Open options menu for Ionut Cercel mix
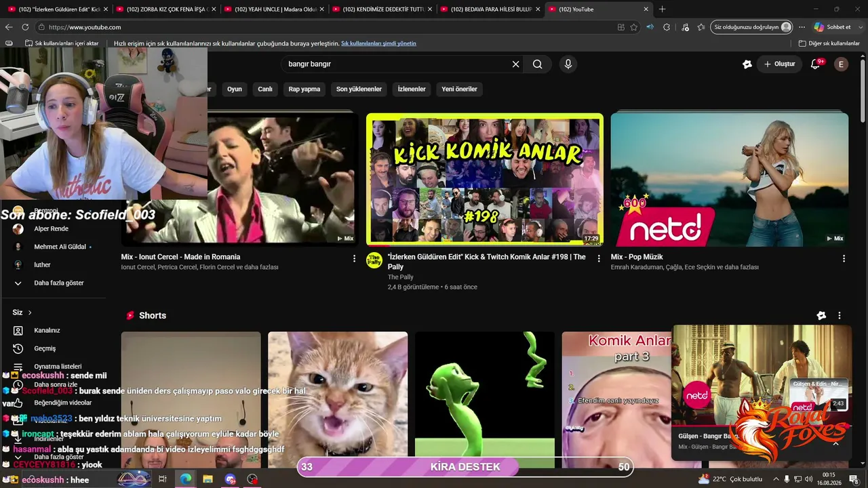868x488 pixels. point(354,258)
